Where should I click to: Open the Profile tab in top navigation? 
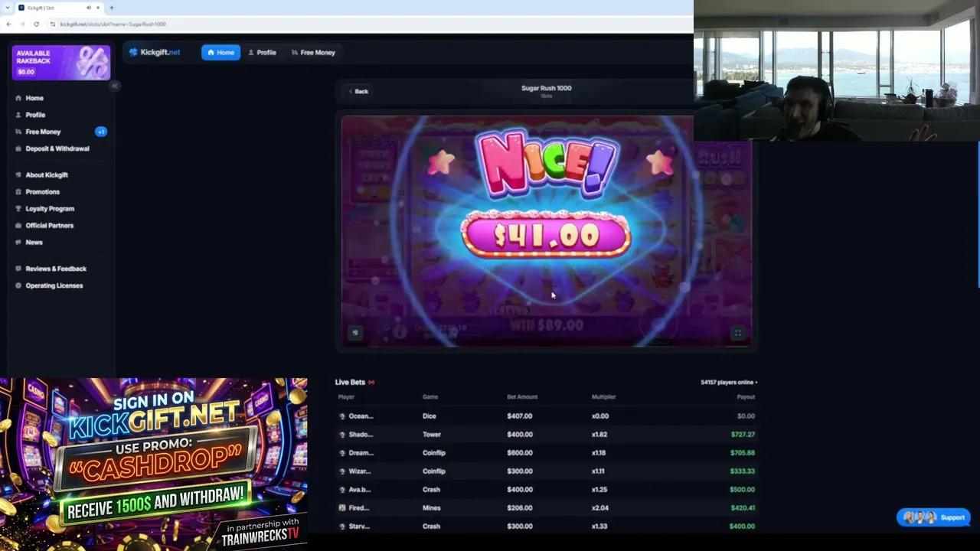pyautogui.click(x=262, y=52)
